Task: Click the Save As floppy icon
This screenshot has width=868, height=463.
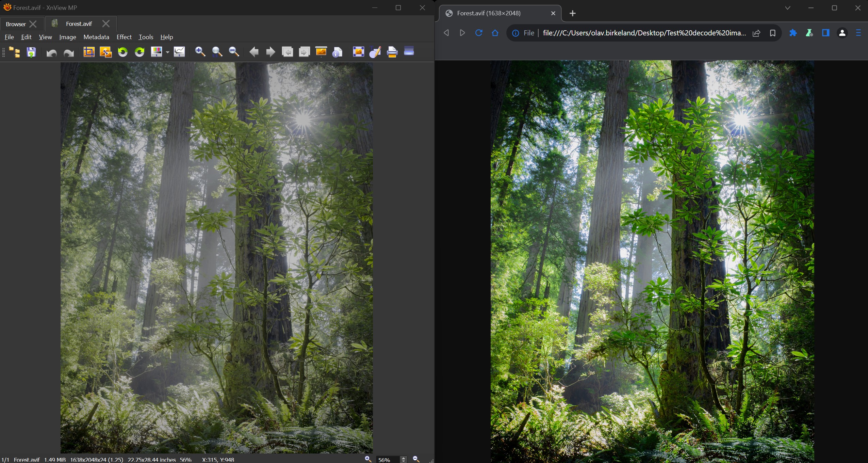Action: (31, 52)
